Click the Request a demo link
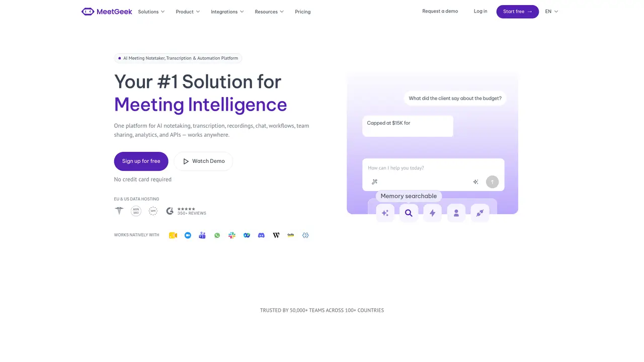644x362 pixels. 440,11
